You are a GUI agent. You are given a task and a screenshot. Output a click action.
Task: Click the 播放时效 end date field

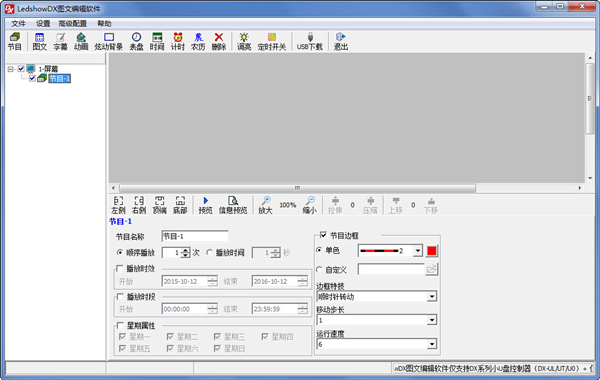pos(280,281)
